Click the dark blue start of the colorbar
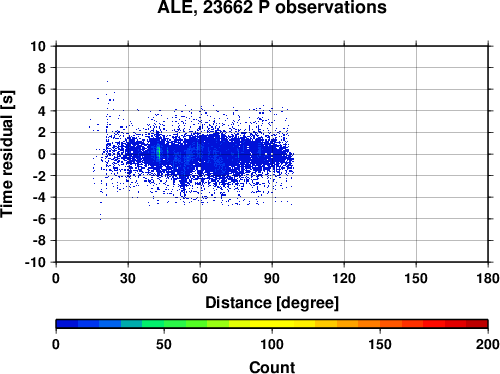 [x=67, y=324]
